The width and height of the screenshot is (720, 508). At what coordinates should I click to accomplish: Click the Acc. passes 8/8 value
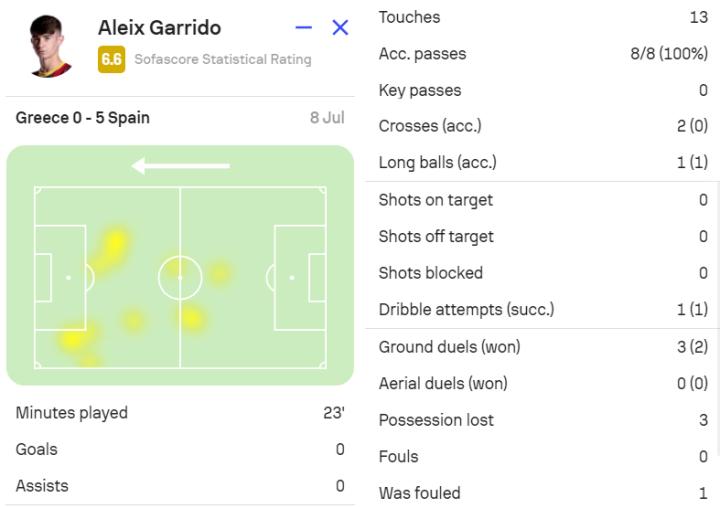coord(668,54)
